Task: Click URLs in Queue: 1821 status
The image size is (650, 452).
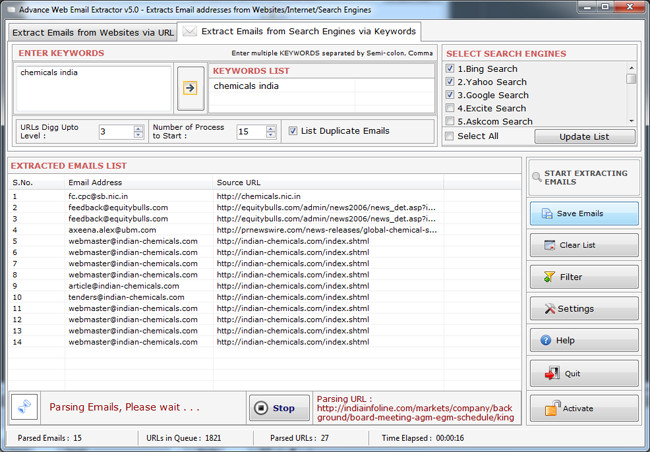Action: click(x=184, y=438)
